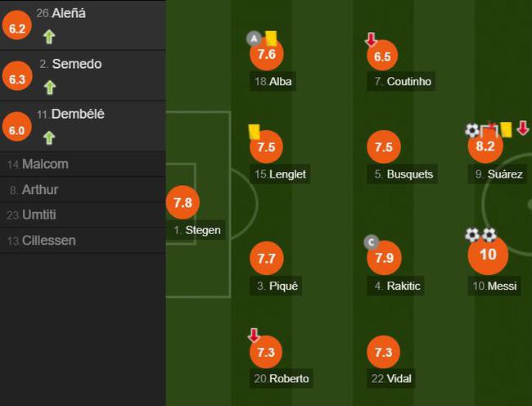532x406 pixels.
Task: Click Messi's 10 rating circle
Action: pyautogui.click(x=488, y=255)
